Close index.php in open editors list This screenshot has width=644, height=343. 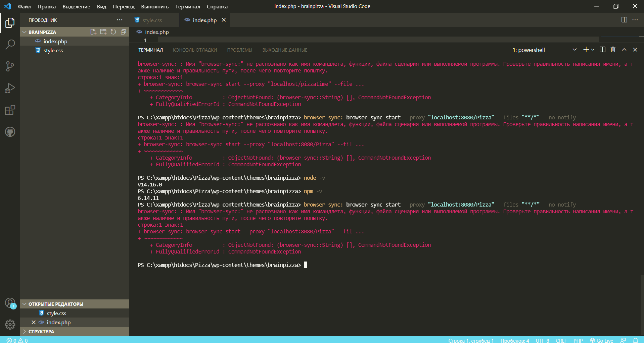pos(34,322)
